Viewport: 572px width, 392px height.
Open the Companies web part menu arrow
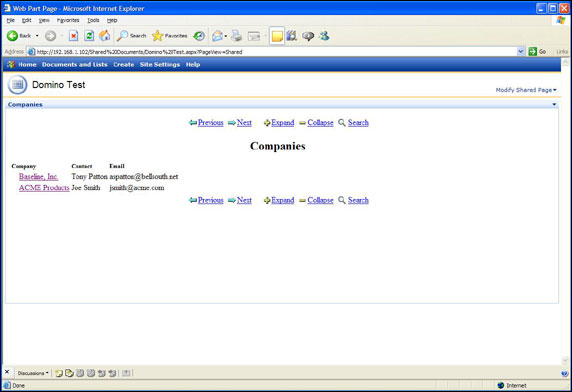[554, 105]
